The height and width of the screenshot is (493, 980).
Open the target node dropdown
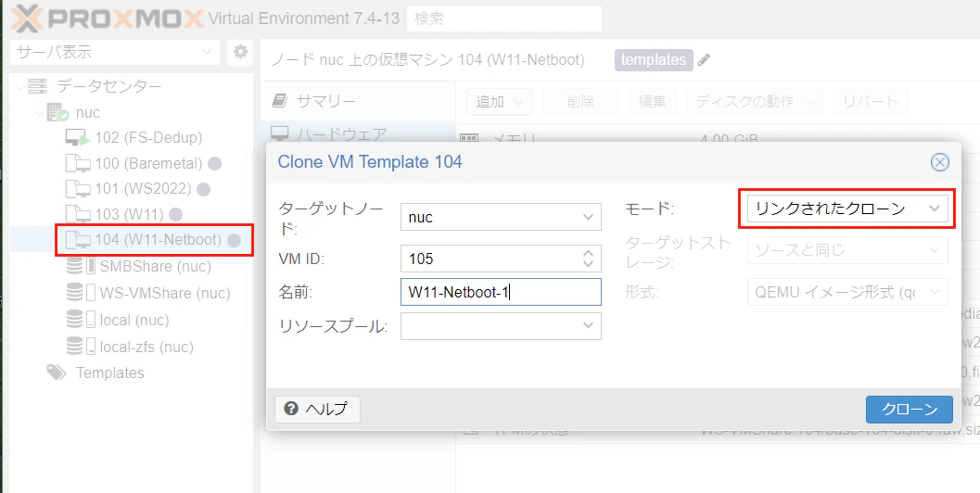coord(588,218)
